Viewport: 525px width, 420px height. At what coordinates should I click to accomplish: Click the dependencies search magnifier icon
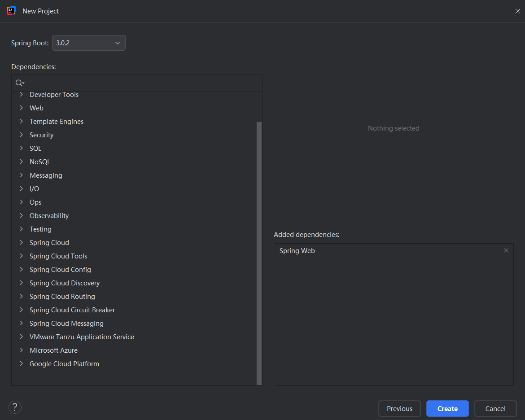(x=19, y=83)
